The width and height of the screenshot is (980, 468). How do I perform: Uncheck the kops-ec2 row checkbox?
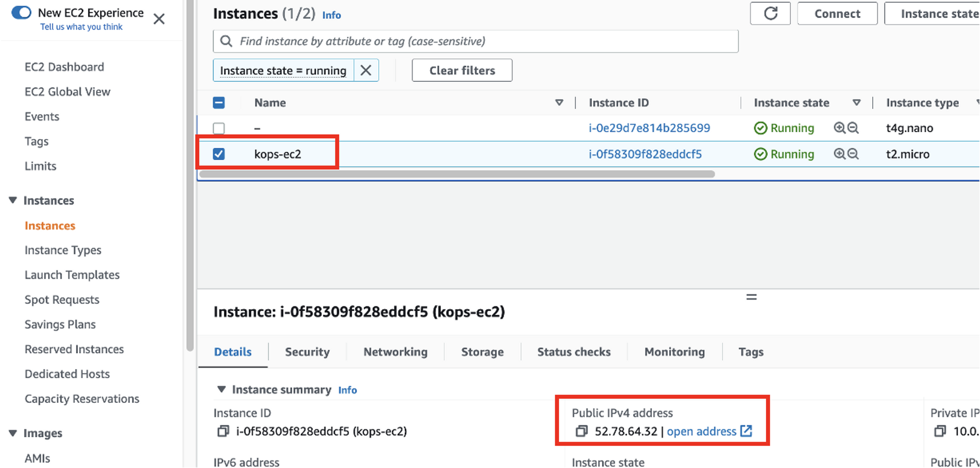click(x=219, y=154)
